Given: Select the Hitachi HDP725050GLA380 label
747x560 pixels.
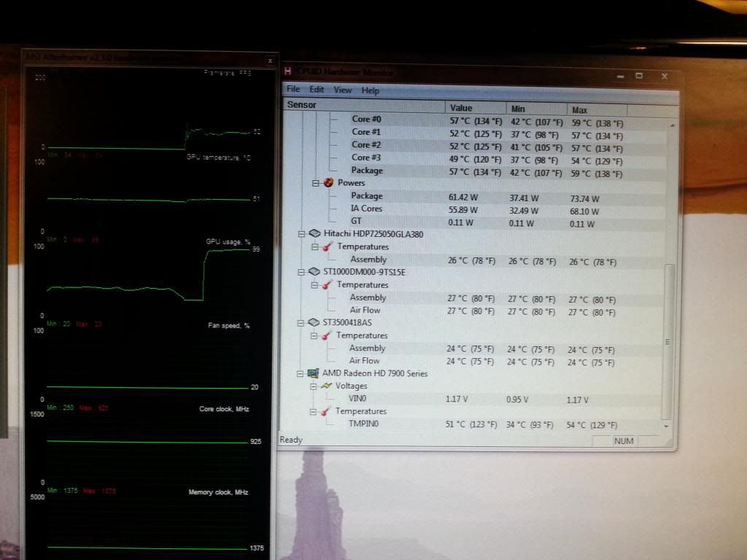Looking at the screenshot, I should (x=373, y=234).
